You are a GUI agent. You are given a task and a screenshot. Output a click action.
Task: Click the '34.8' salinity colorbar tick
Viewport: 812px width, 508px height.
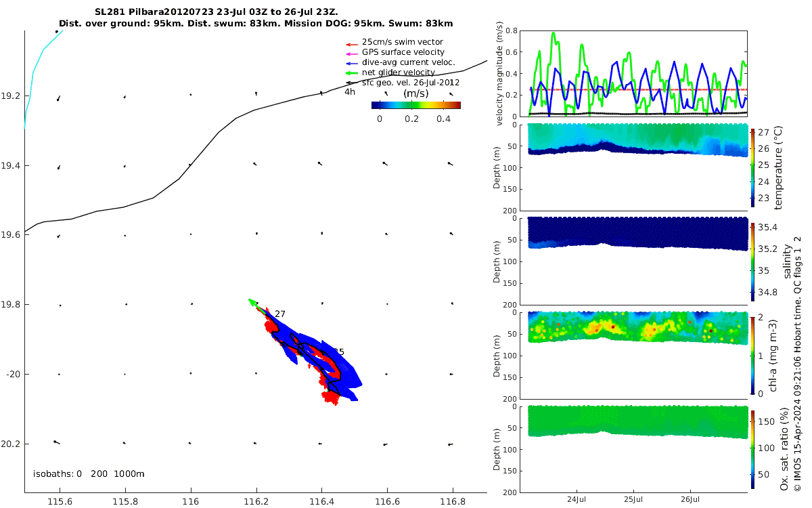[767, 292]
